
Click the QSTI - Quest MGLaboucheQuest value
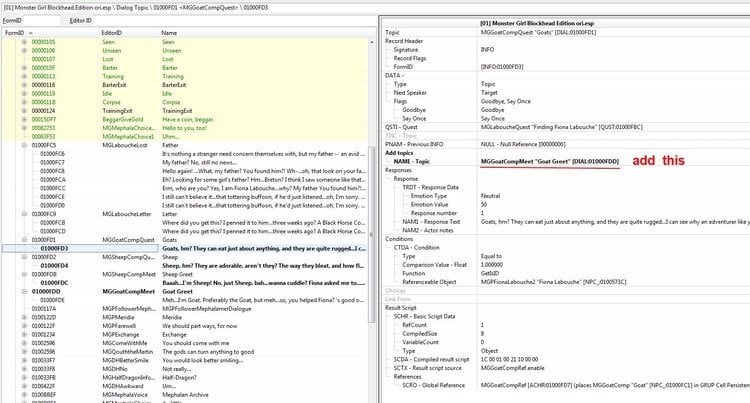[x=562, y=127]
